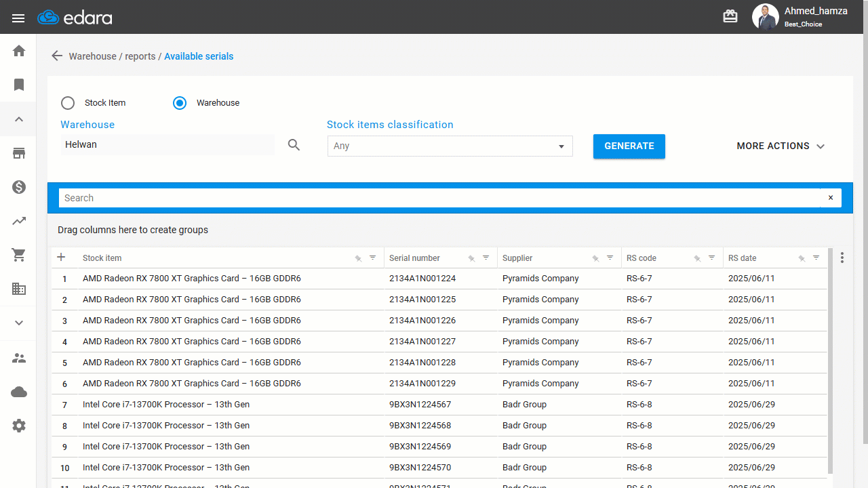Open Serial number column filter

coord(486,258)
